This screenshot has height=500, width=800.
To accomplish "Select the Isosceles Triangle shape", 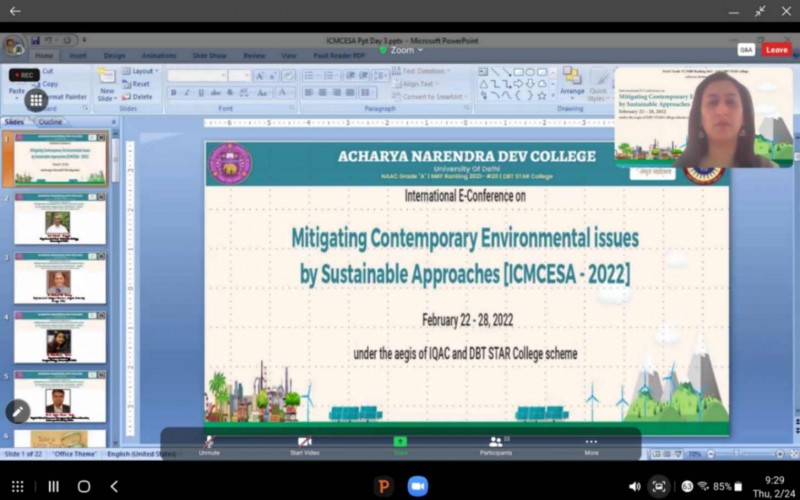I will [x=484, y=84].
